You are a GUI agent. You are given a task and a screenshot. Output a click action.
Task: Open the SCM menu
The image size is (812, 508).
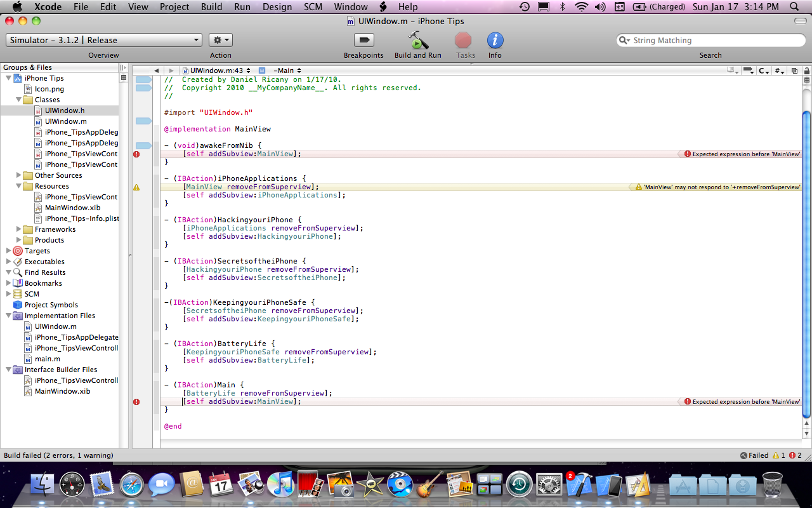(x=313, y=7)
